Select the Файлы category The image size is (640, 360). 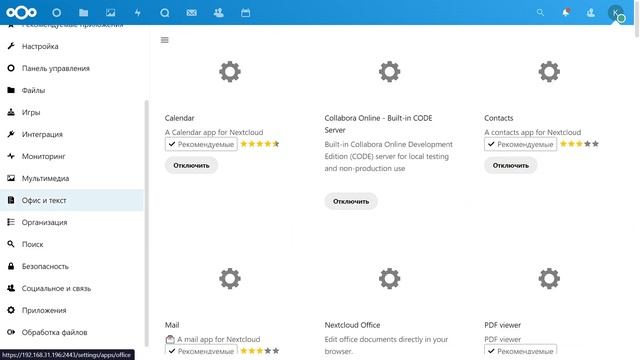coord(72,90)
